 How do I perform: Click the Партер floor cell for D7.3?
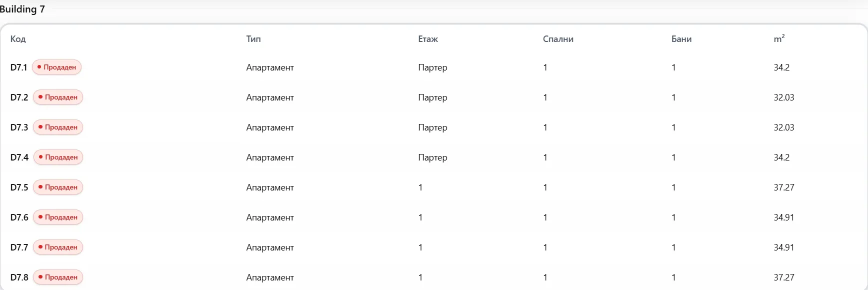tap(432, 127)
